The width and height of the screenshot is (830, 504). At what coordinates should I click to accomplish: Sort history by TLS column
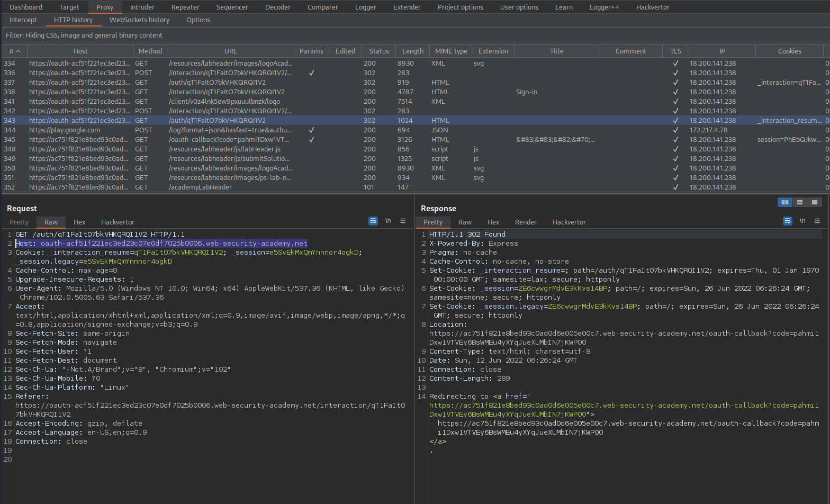tap(675, 51)
